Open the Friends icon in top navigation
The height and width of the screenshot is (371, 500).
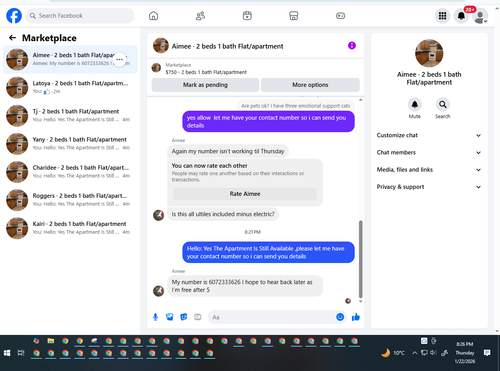point(200,16)
